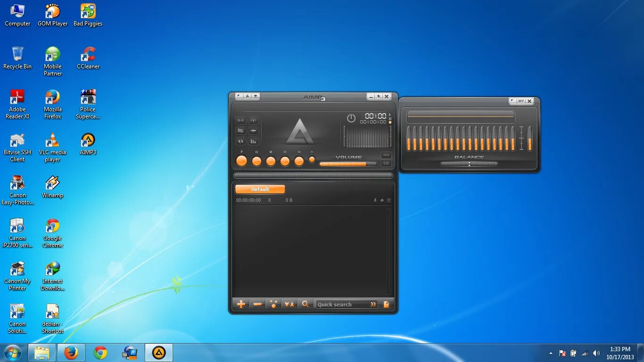The height and width of the screenshot is (362, 644).
Task: Toggle equalizer window button beside volume
Action: [x=386, y=155]
